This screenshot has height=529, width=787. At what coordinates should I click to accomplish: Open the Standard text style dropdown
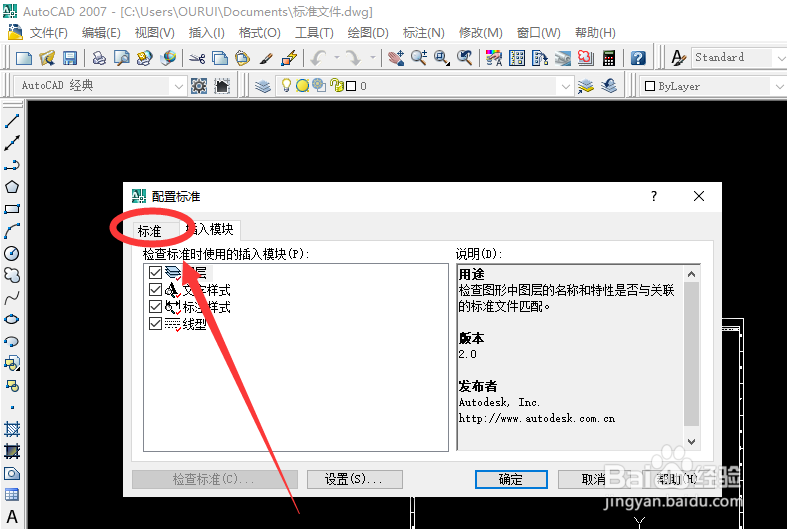click(x=780, y=58)
